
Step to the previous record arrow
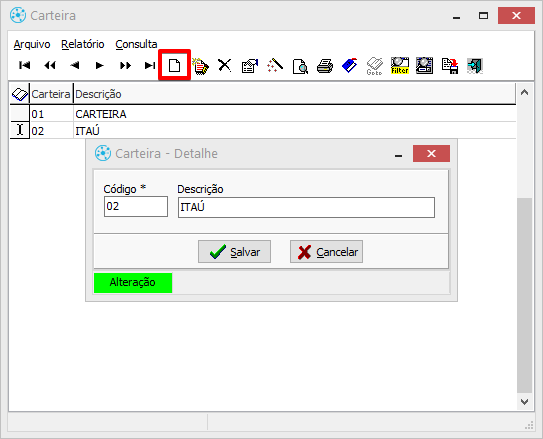75,65
